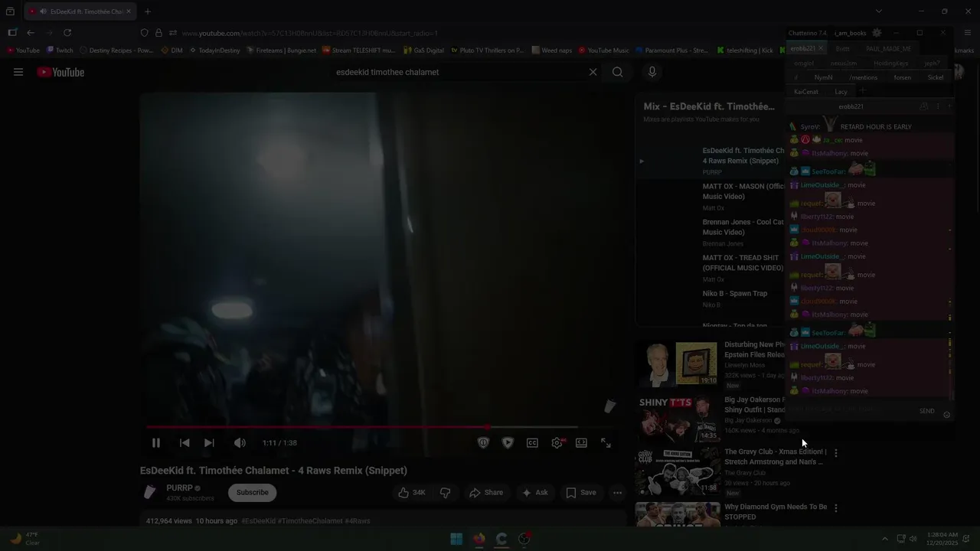Viewport: 980px width, 551px height.
Task: Save the video to a playlist
Action: click(x=580, y=493)
